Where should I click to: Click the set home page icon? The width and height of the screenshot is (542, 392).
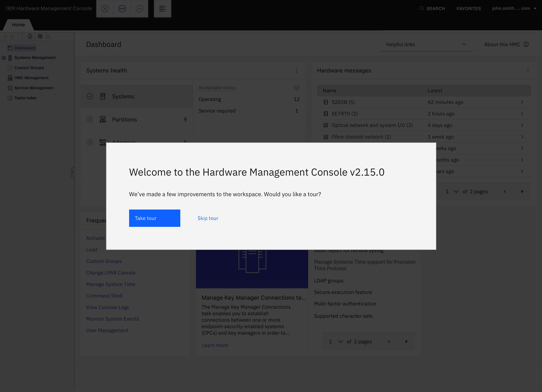(30, 36)
